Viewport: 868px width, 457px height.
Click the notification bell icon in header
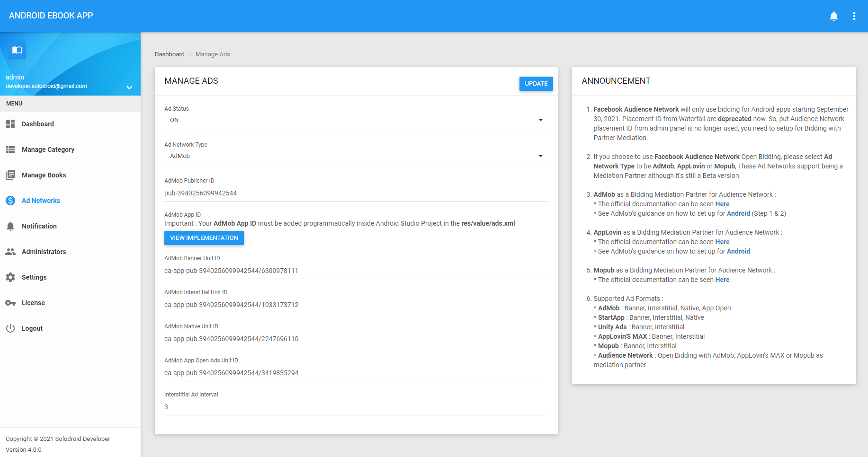834,16
